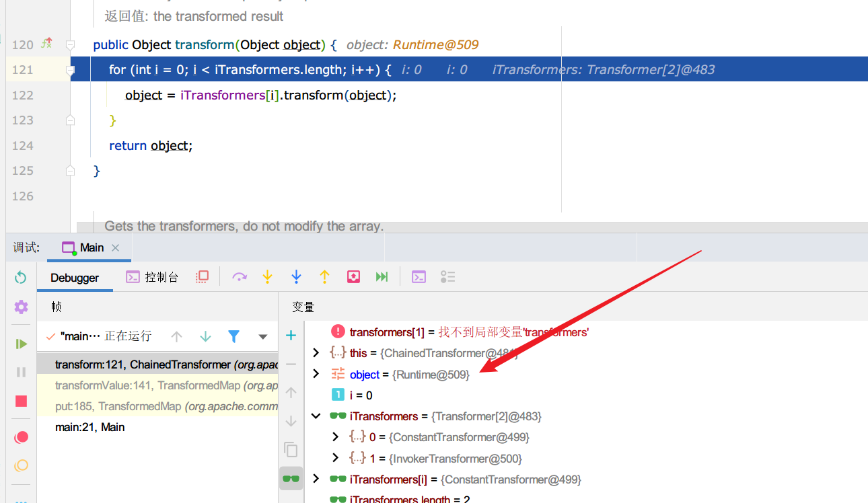Click fold end marker at line 125
The width and height of the screenshot is (868, 503).
point(70,171)
